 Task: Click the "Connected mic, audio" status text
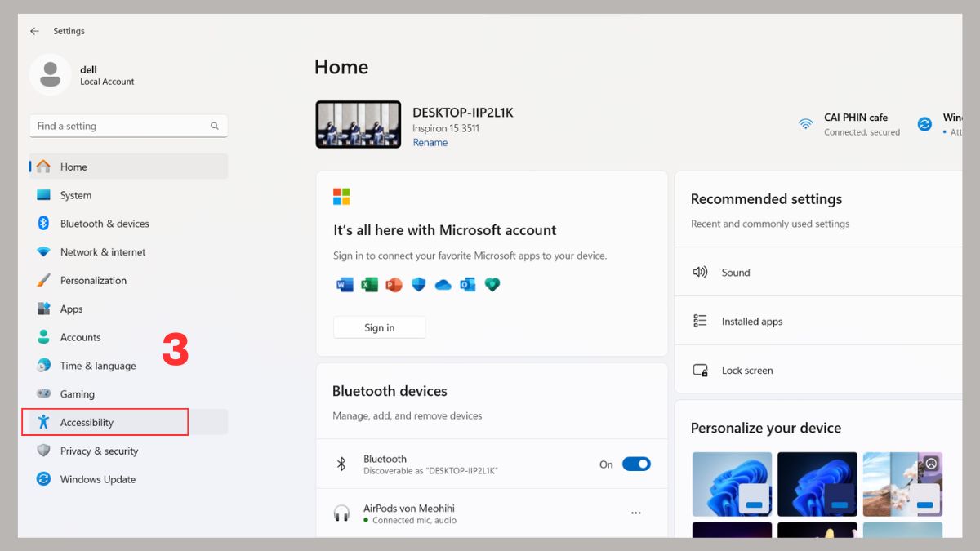tap(414, 520)
